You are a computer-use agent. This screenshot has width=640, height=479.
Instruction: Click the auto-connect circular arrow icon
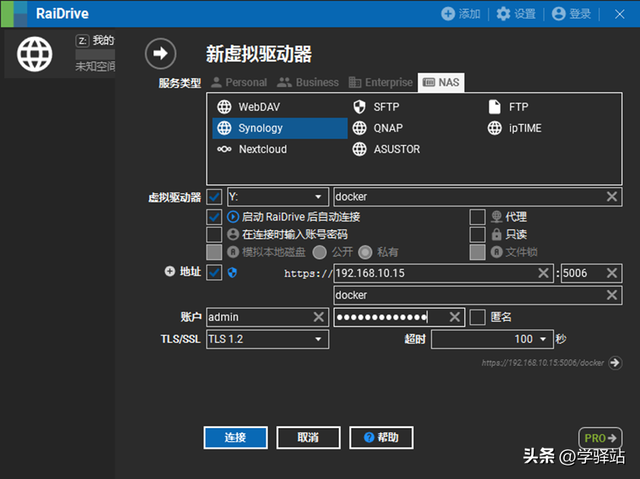[x=233, y=217]
